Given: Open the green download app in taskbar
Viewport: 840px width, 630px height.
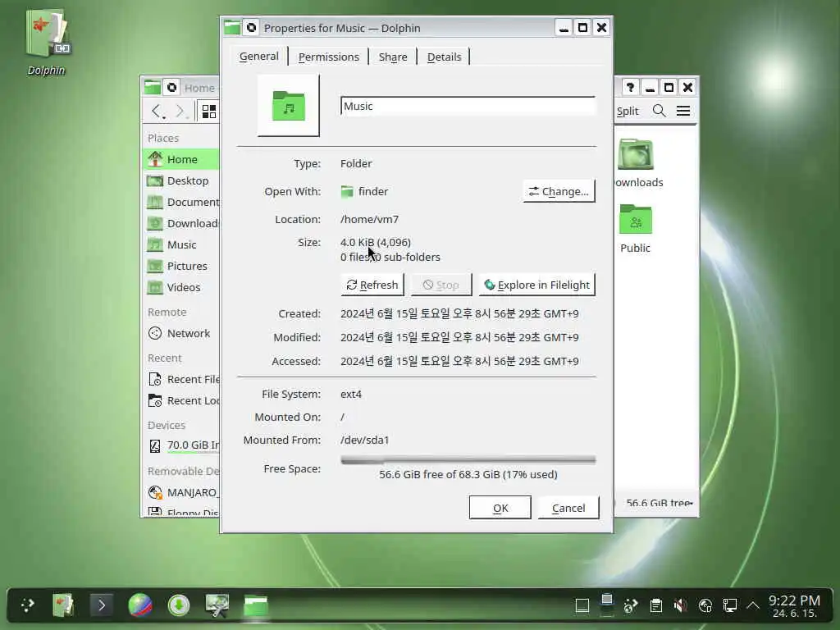Looking at the screenshot, I should pyautogui.click(x=178, y=605).
